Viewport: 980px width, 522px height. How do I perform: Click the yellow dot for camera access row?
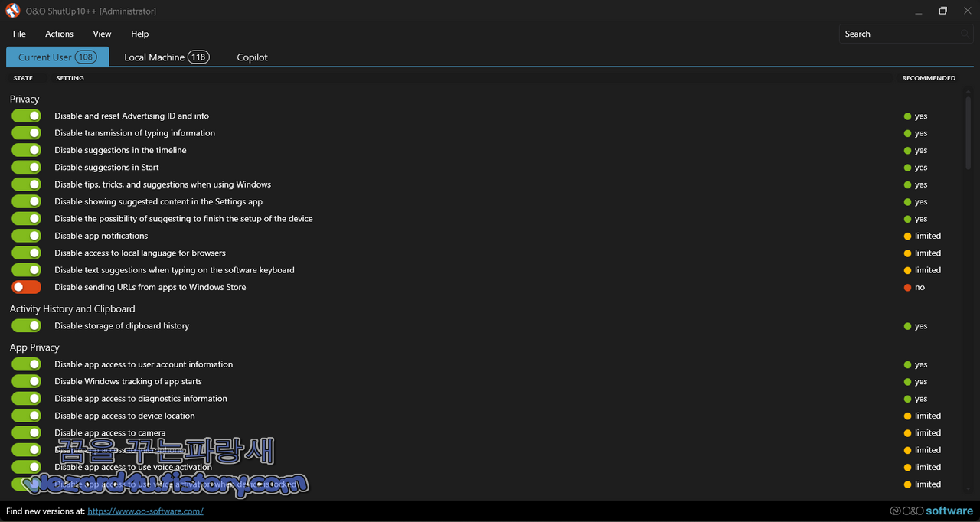click(x=908, y=433)
